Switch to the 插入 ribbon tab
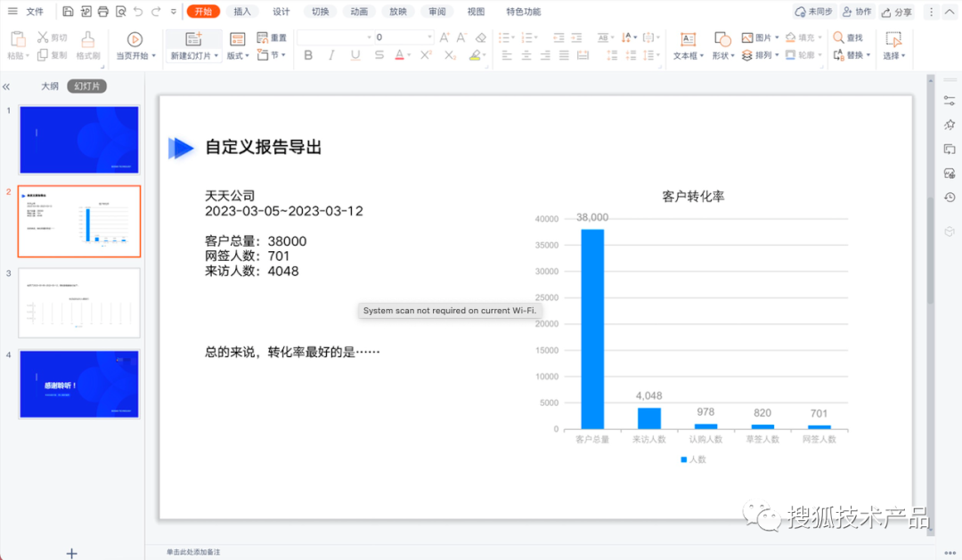Screen dimensions: 962x560 click(242, 12)
